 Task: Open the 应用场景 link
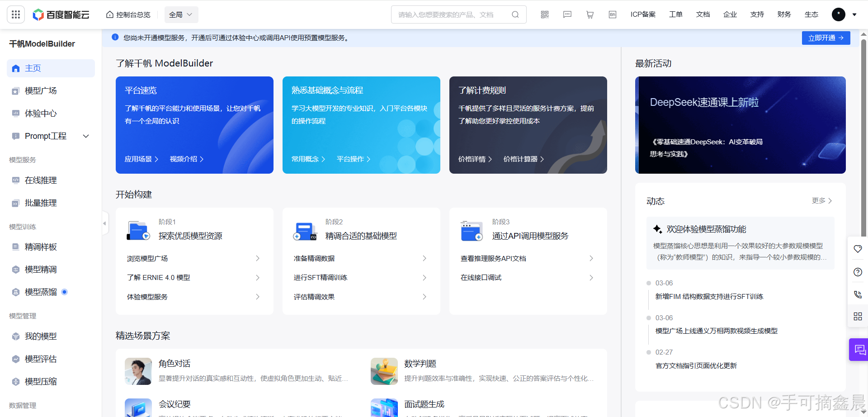click(x=142, y=159)
